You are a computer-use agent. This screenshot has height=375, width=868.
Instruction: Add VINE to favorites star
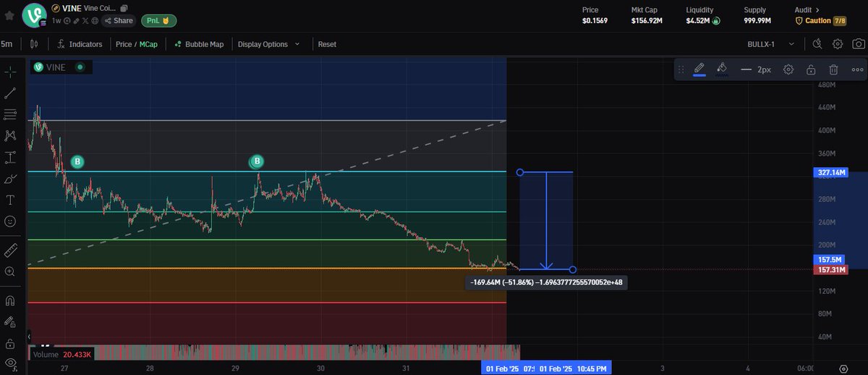pos(9,14)
